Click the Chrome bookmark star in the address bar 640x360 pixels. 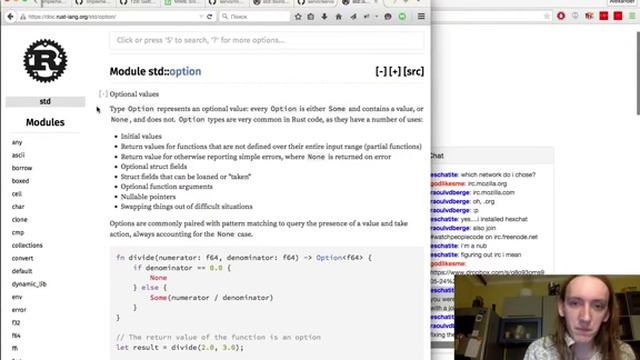pyautogui.click(x=547, y=16)
